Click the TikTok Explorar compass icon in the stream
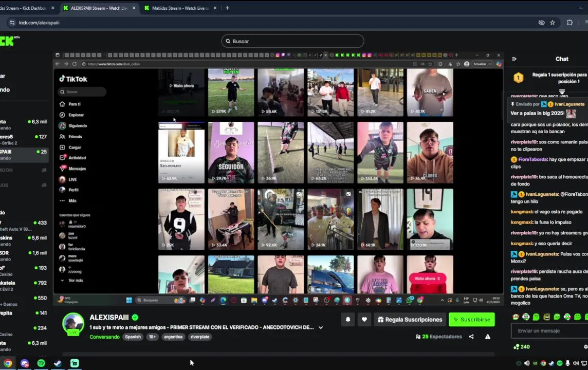Viewport: 588px width, 370px height. coord(62,115)
